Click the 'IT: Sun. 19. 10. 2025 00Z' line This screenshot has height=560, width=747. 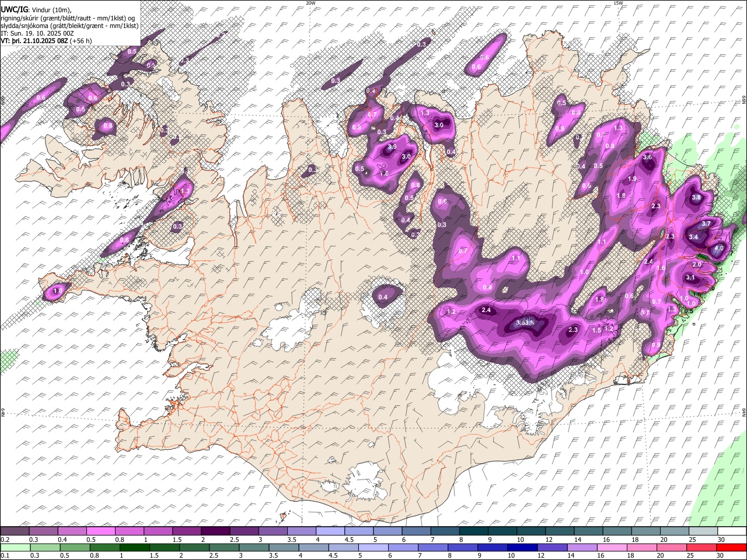click(37, 33)
